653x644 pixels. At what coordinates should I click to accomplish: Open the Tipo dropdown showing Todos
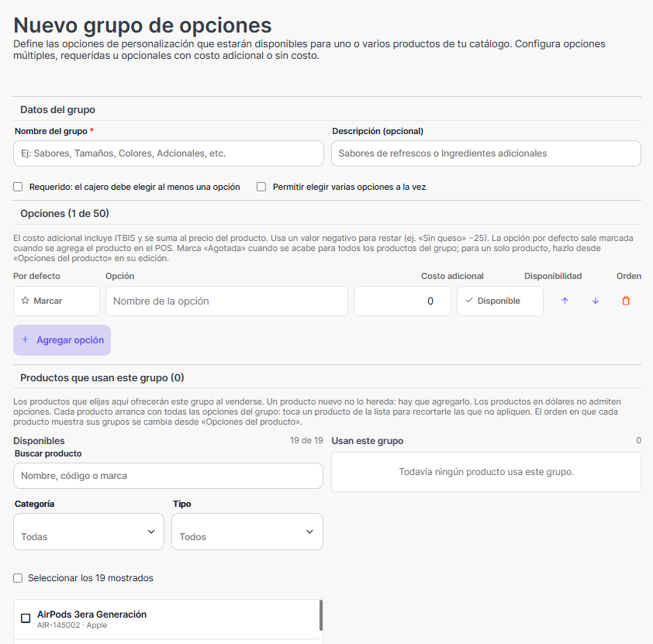(x=247, y=532)
